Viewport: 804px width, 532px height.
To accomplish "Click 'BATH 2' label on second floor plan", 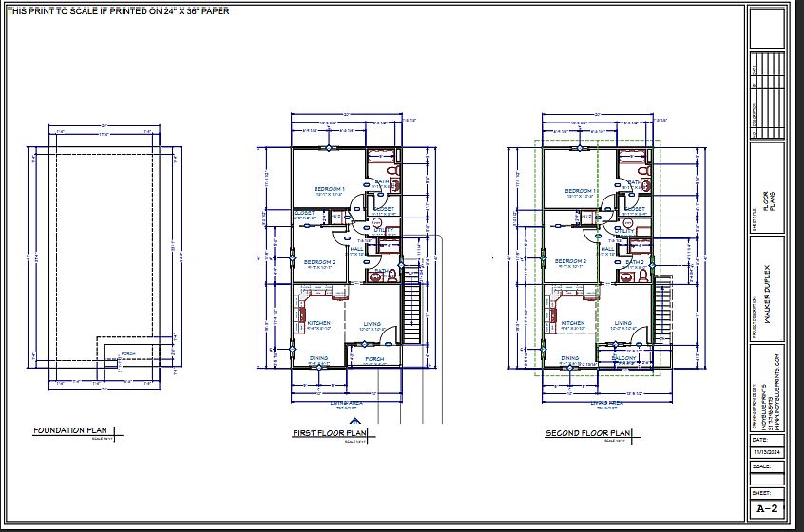I will pos(635,262).
